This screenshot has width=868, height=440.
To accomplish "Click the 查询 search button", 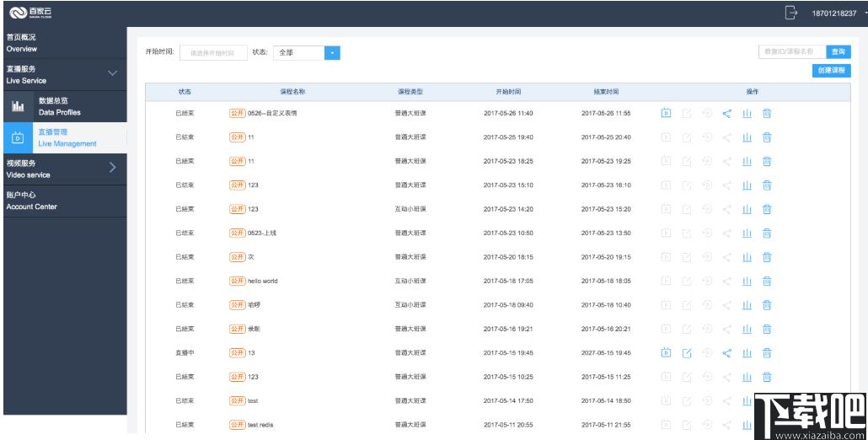I will coord(839,51).
